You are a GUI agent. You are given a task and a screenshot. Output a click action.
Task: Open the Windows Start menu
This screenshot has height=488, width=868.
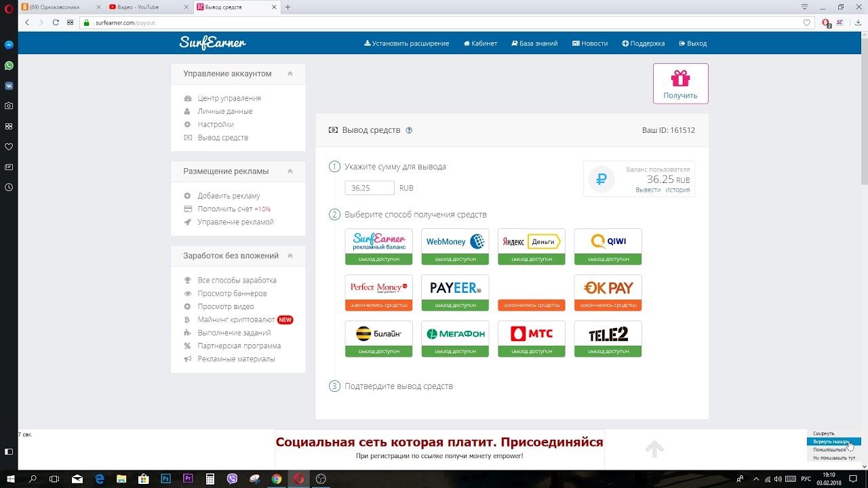[9, 479]
